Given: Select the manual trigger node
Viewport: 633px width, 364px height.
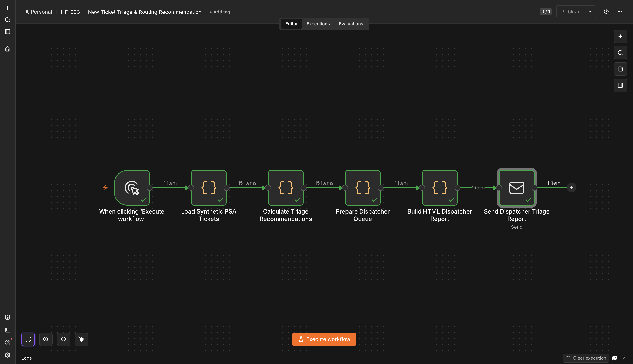Looking at the screenshot, I should click(132, 188).
